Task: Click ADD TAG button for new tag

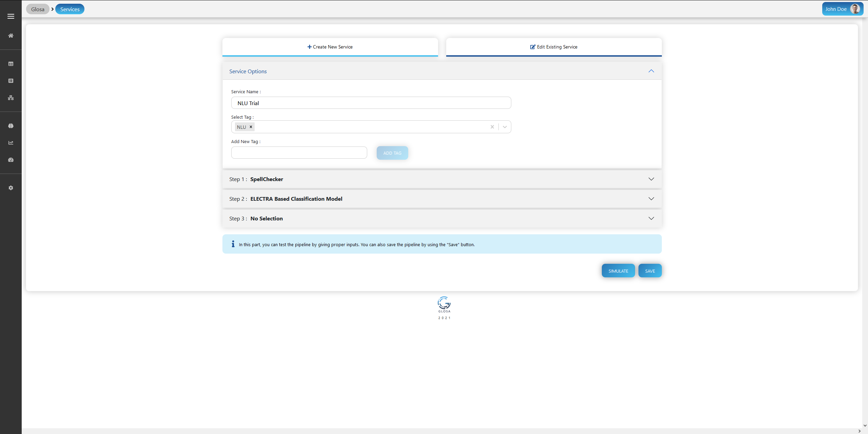Action: pyautogui.click(x=392, y=153)
